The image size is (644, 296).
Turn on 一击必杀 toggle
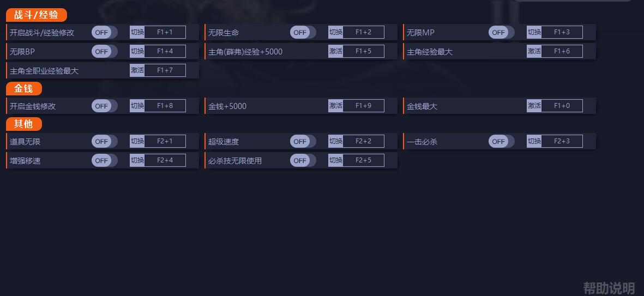point(501,142)
